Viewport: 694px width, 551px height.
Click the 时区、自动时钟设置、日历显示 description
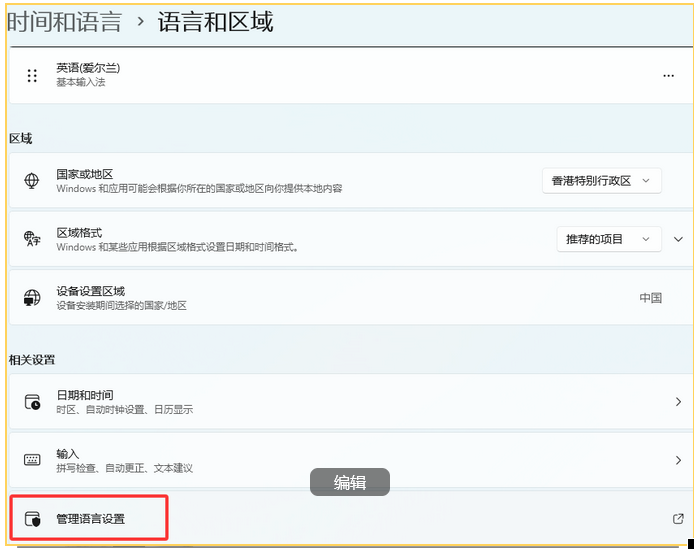[124, 410]
